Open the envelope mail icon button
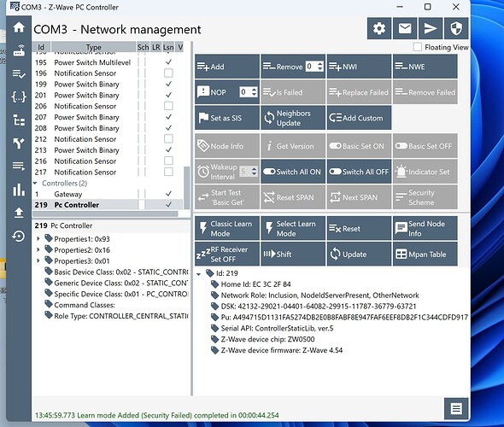 tap(405, 28)
